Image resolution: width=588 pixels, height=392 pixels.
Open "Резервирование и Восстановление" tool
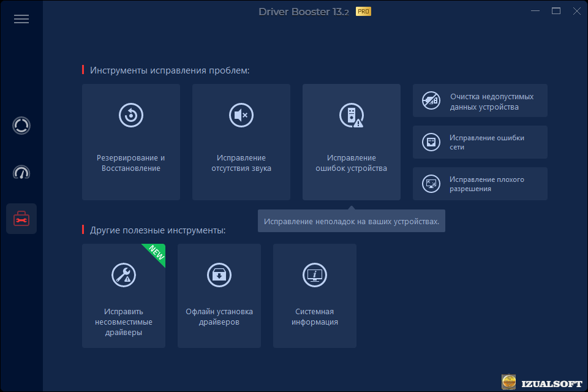tap(131, 162)
